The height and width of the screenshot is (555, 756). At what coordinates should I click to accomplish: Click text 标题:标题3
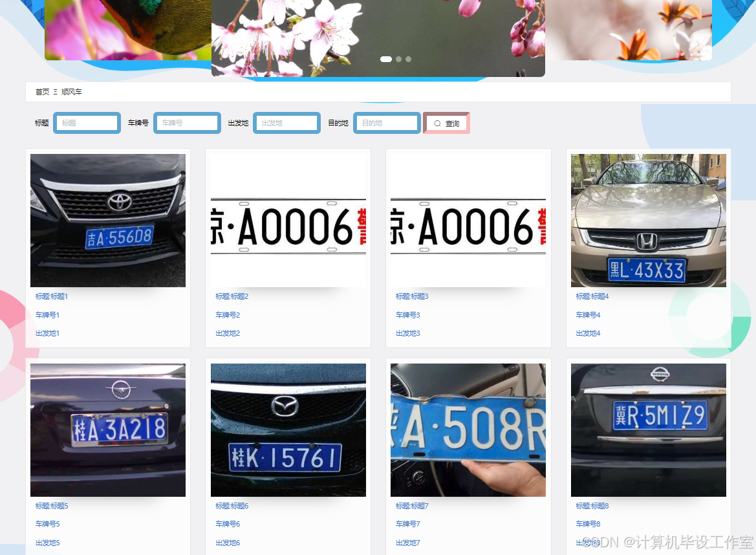pyautogui.click(x=412, y=296)
